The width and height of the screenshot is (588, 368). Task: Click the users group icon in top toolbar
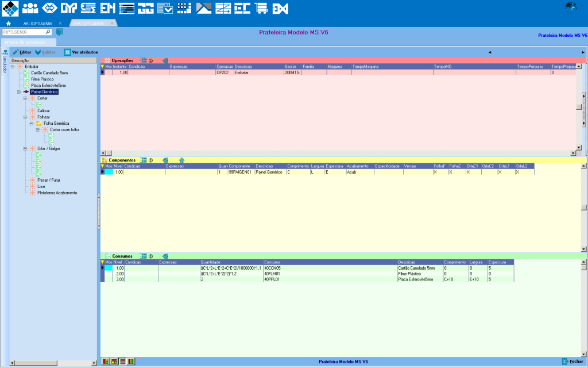[30, 8]
